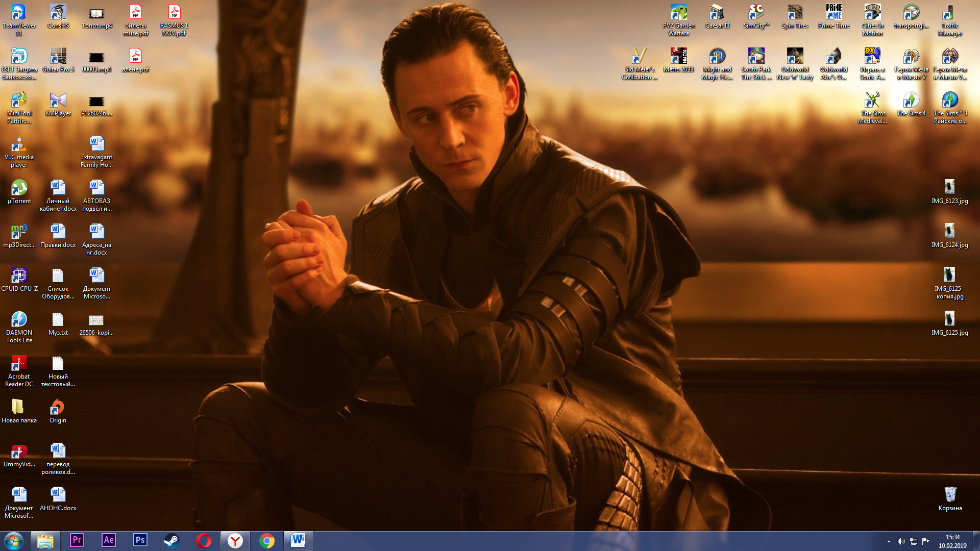The image size is (980, 551).
Task: Launch South Park The Stick shortcut
Action: click(756, 64)
